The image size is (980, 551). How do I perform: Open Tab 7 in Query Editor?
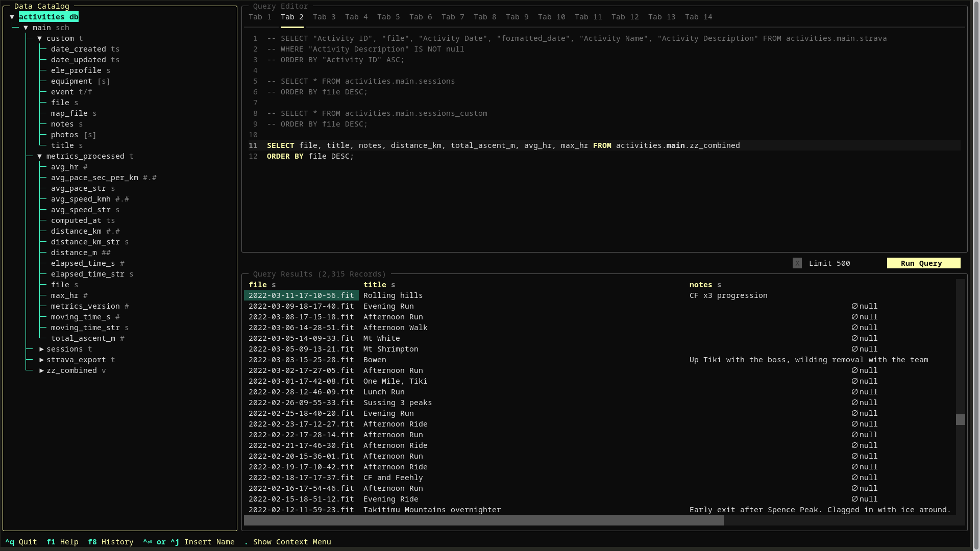click(452, 17)
